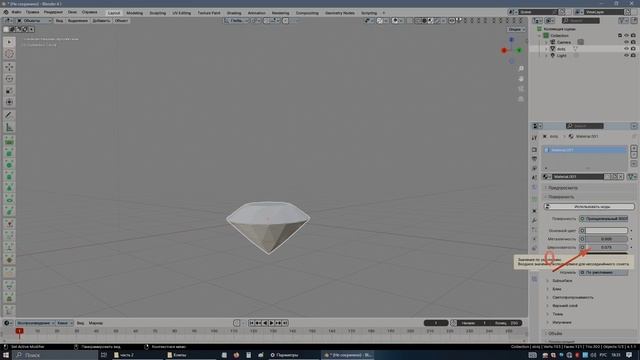Toggle auto keying record button in timeline

coord(237,323)
